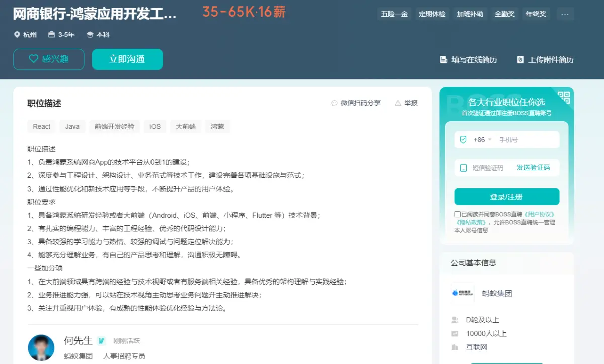Click the industry building icon beside 互联网
Image resolution: width=604 pixels, height=364 pixels.
click(455, 347)
